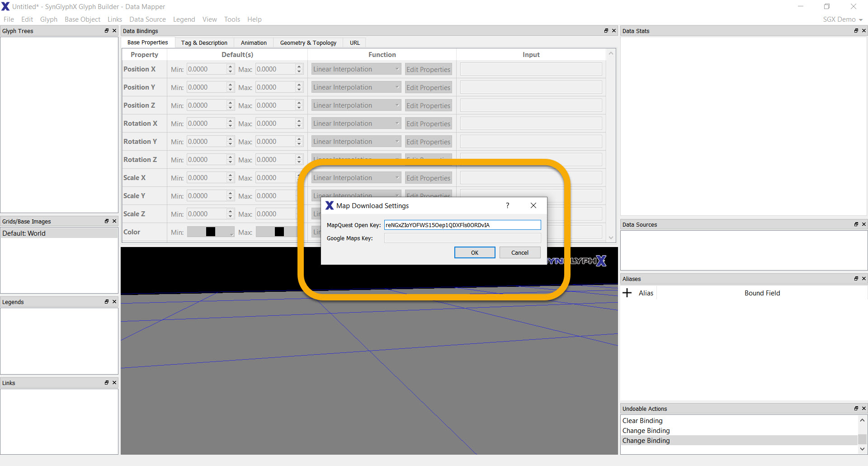Select the highlighted Change Binding action
The image size is (868, 466).
(x=740, y=441)
